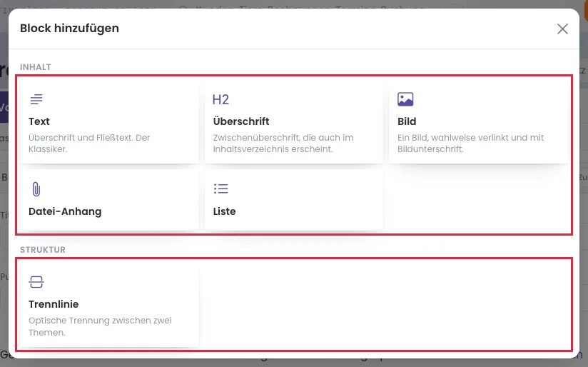588x367 pixels.
Task: Close the Block hinzufügen dialog
Action: [x=562, y=29]
